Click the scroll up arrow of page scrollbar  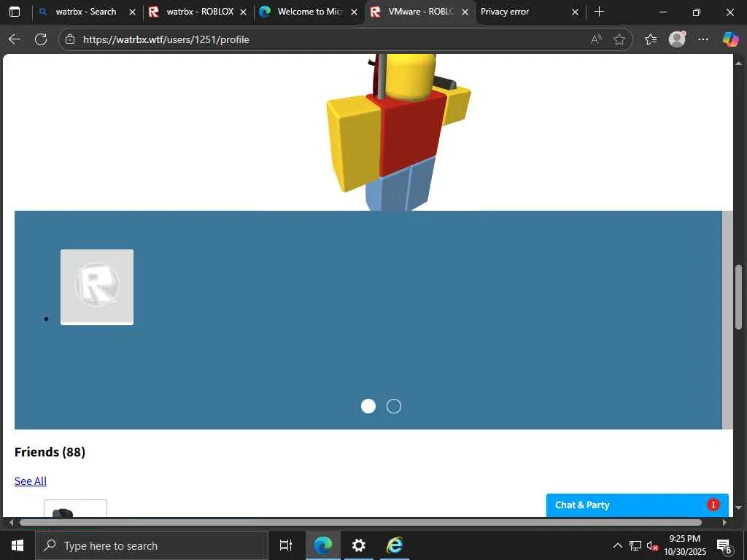point(738,63)
